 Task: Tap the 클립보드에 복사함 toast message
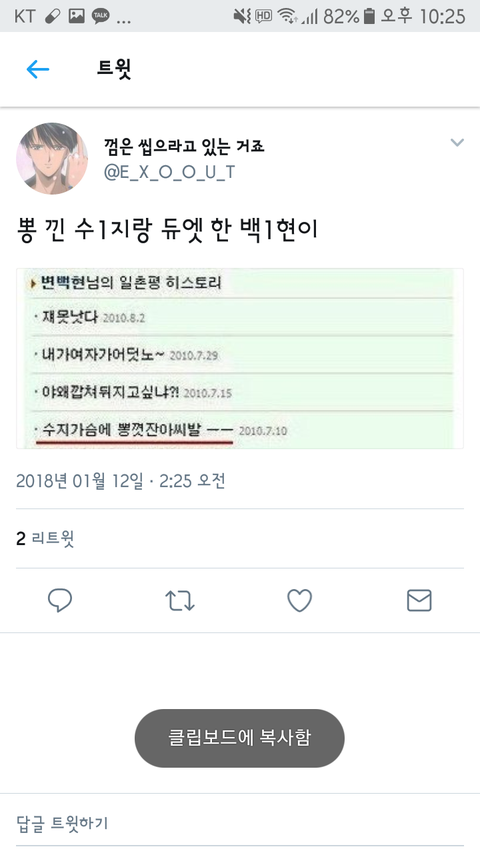[x=239, y=738]
